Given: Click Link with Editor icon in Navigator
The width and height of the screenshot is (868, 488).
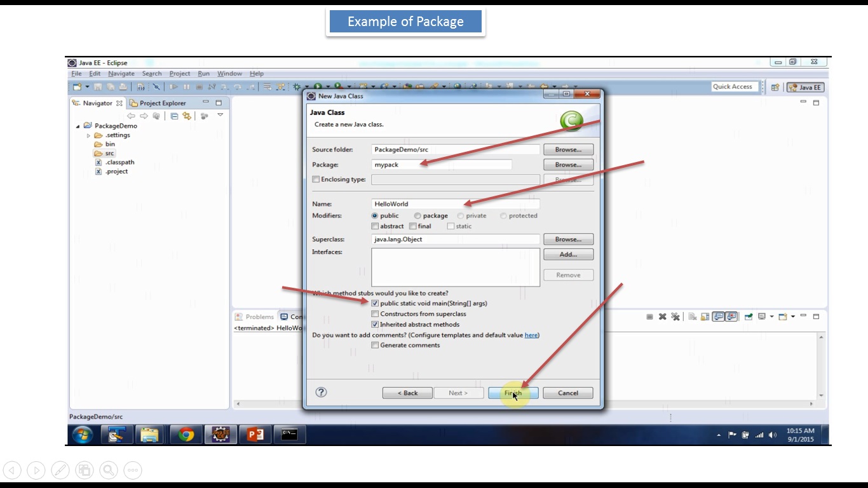Looking at the screenshot, I should (187, 116).
